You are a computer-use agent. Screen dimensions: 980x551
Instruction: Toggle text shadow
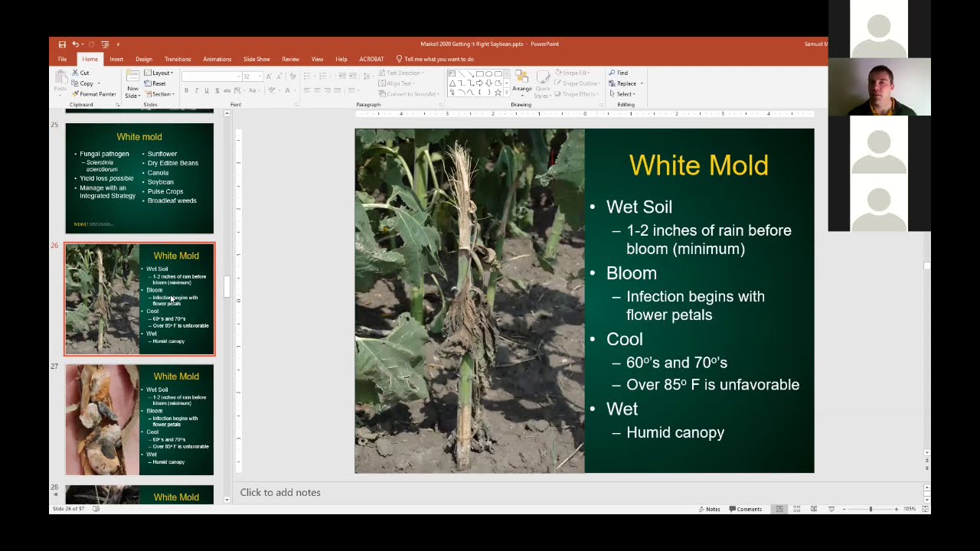tap(216, 90)
